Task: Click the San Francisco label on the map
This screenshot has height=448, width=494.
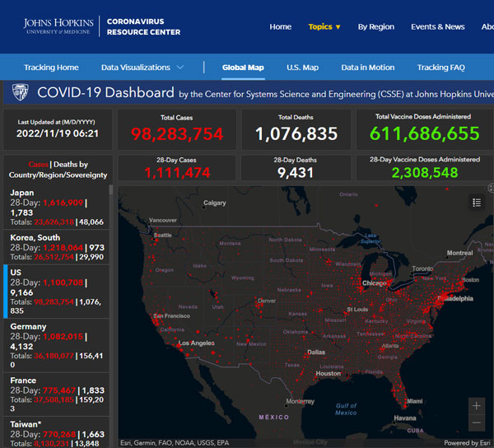Action: tap(172, 315)
